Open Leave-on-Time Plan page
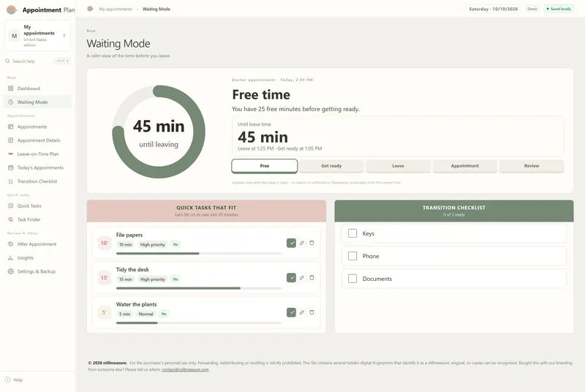The height and width of the screenshot is (392, 585). 37,154
